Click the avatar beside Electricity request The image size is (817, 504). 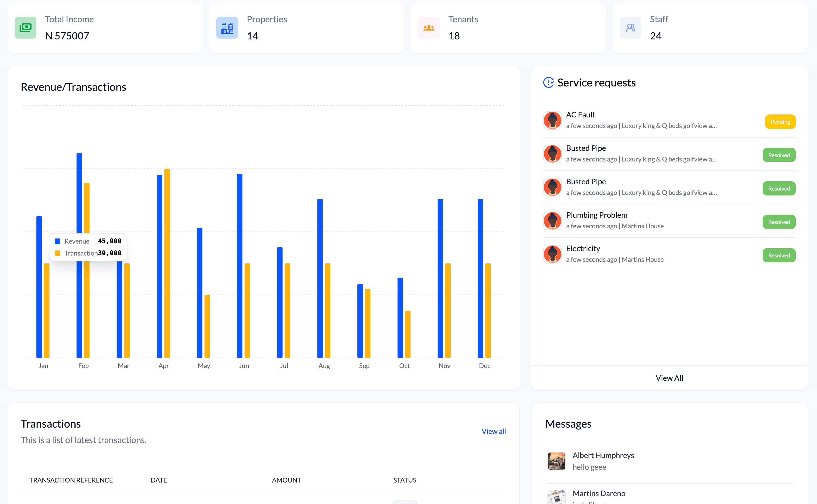tap(552, 254)
